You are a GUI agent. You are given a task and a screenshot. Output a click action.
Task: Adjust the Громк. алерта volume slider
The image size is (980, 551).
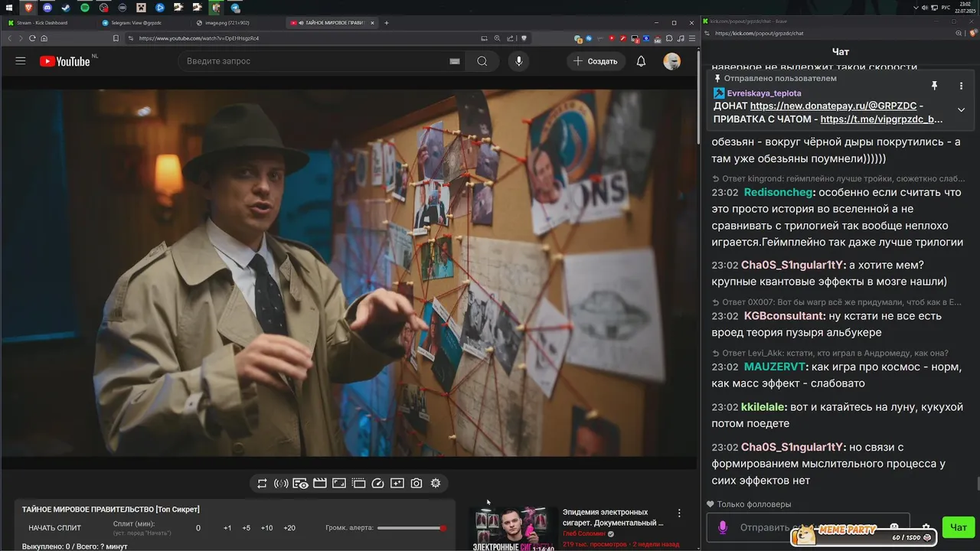tap(412, 528)
